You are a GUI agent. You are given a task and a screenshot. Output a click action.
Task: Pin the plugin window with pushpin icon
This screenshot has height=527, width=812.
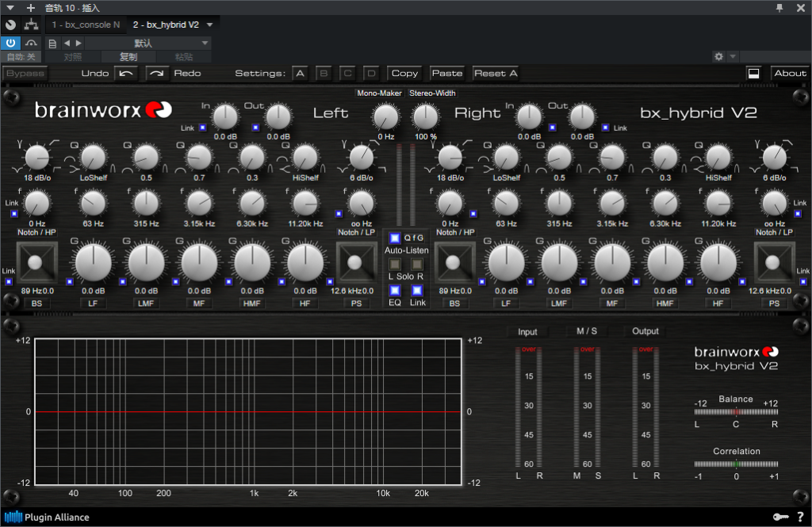[779, 7]
